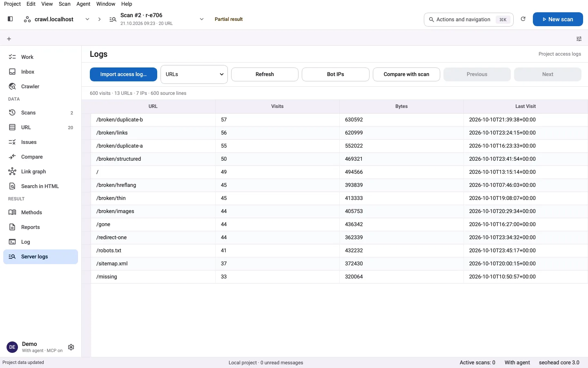Open the Project menu
Image resolution: width=588 pixels, height=368 pixels.
pyautogui.click(x=12, y=4)
